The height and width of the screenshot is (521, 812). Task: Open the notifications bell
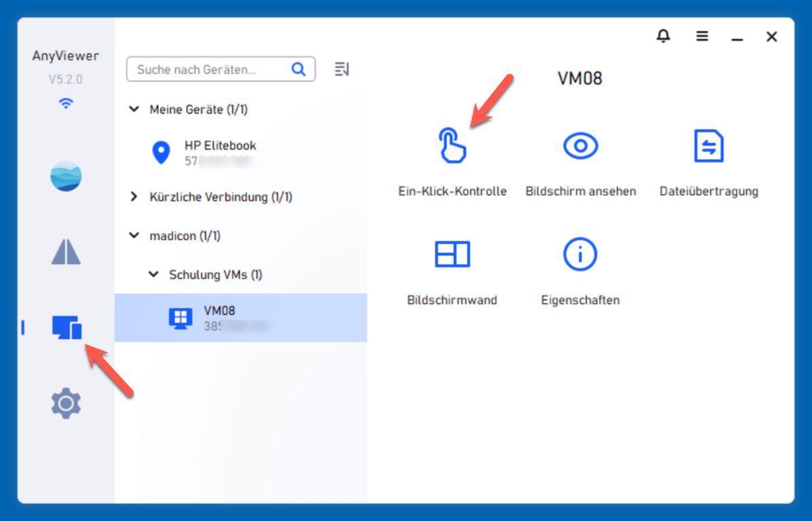[663, 36]
